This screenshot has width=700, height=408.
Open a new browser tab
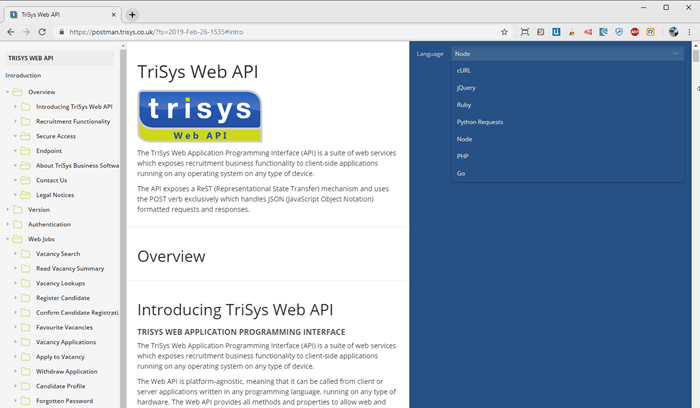(132, 14)
